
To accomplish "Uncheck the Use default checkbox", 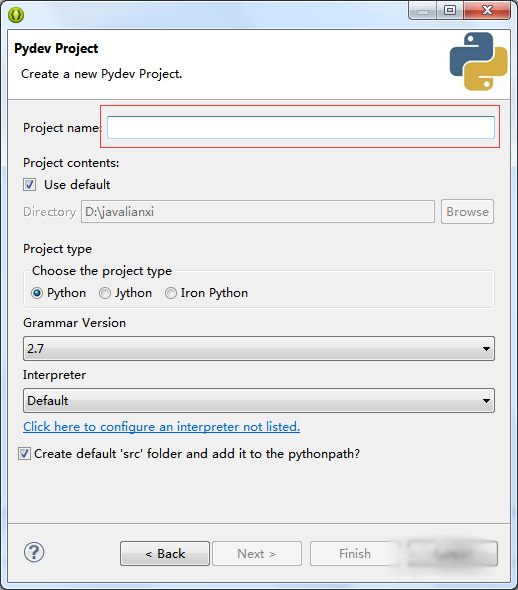I will coord(29,185).
